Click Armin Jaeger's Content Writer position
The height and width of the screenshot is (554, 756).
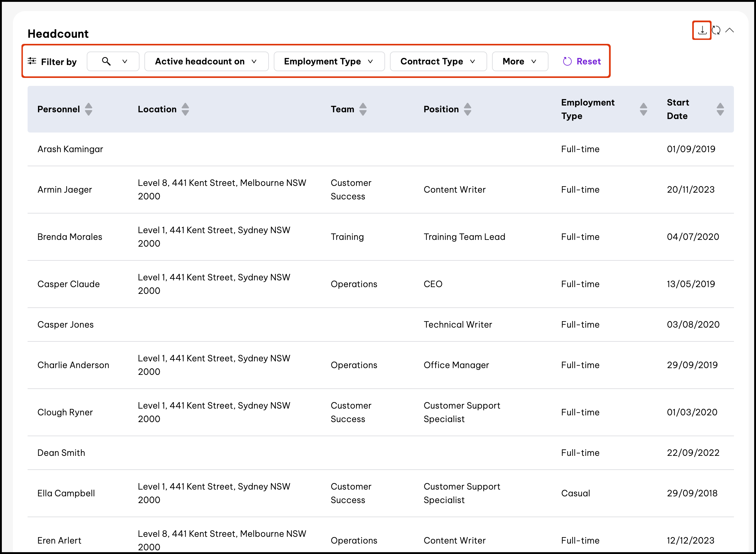coord(455,190)
